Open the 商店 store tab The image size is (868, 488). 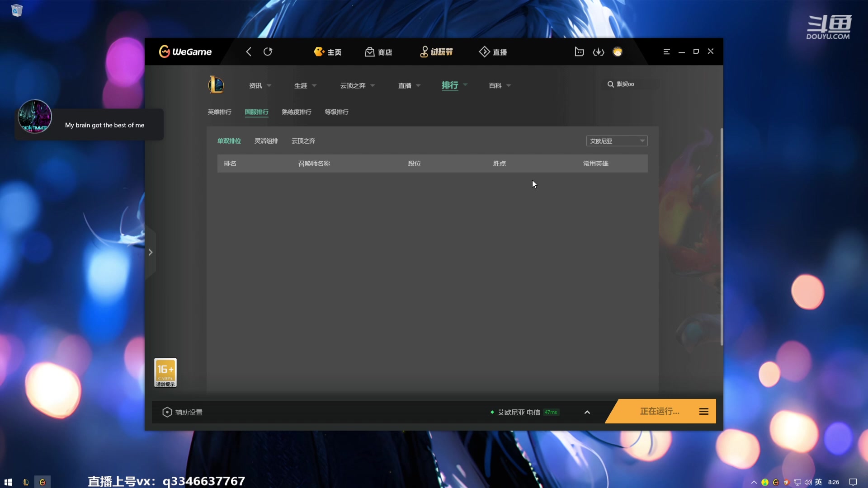pos(378,52)
